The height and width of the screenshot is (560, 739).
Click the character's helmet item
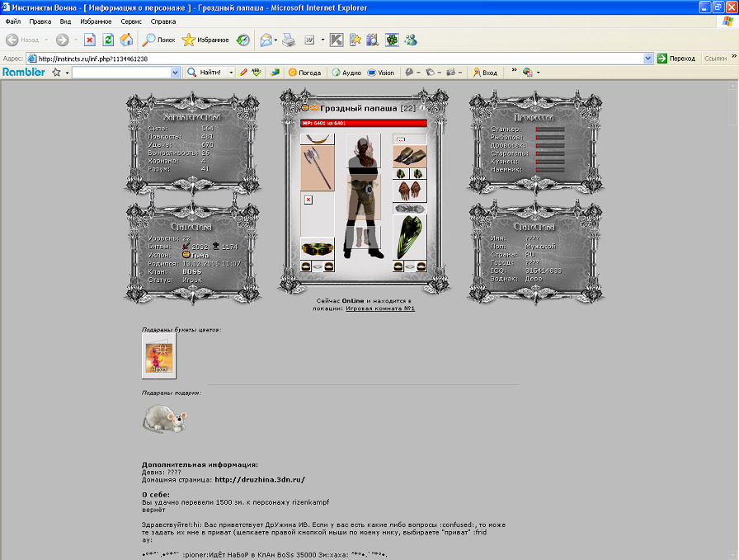coord(364,151)
